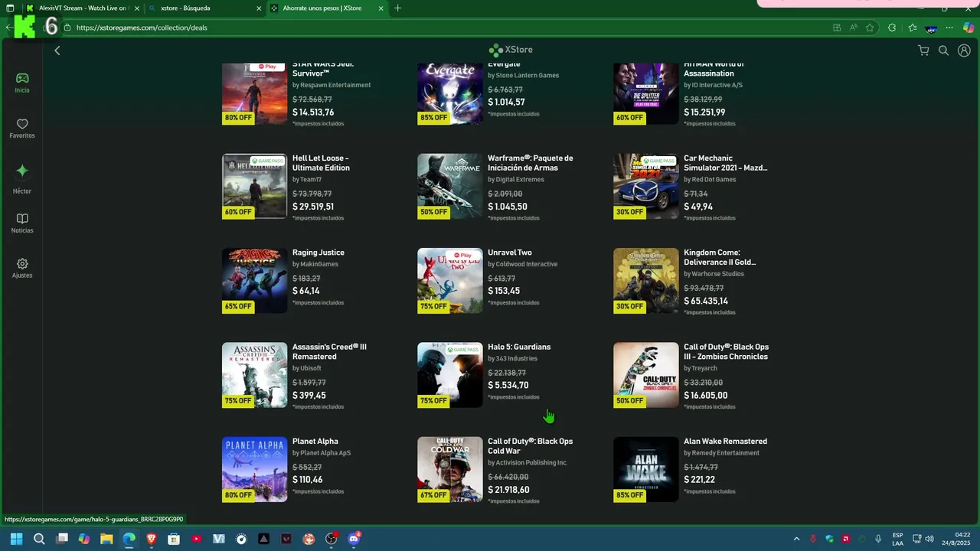Image resolution: width=980 pixels, height=551 pixels.
Task: Go to Inicio in the sidebar
Action: click(x=22, y=83)
